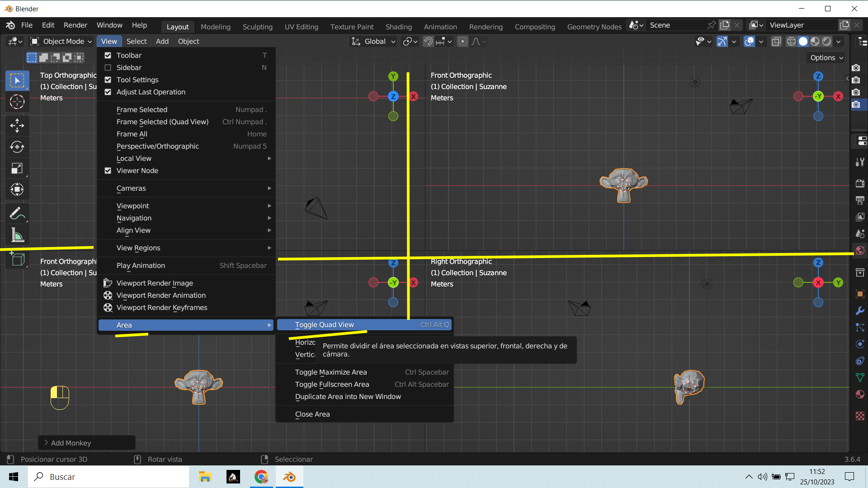Open the Modifier wrench properties tab
Screen dimensions: 868x488
[x=860, y=311]
